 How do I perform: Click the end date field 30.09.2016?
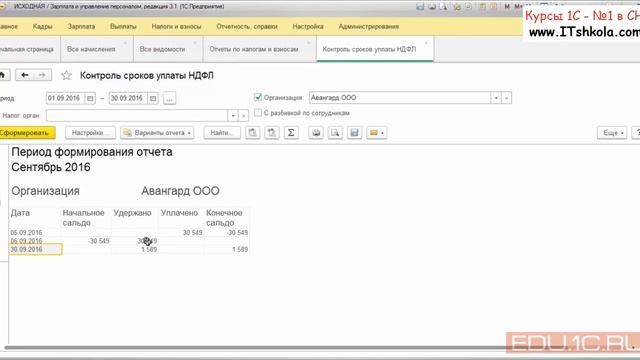(128, 98)
